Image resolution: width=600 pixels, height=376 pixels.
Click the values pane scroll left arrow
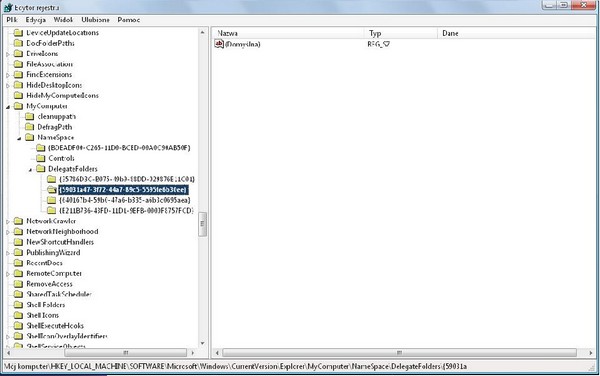click(x=217, y=353)
